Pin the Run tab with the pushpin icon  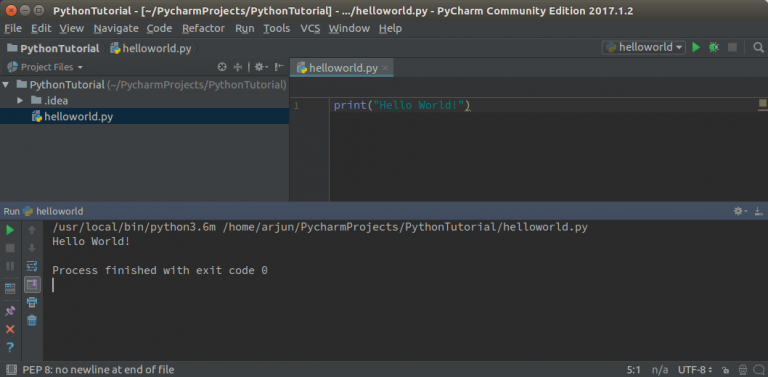pyautogui.click(x=10, y=311)
